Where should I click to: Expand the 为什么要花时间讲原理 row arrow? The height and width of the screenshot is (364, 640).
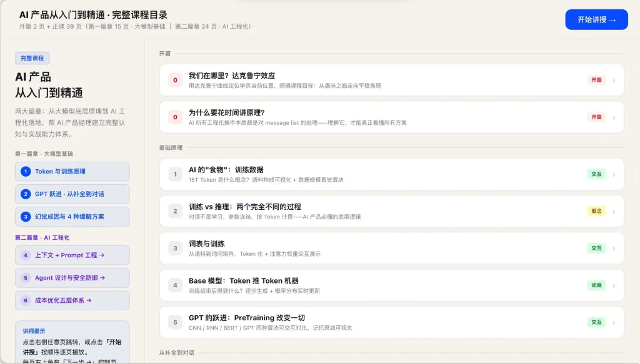pyautogui.click(x=614, y=117)
